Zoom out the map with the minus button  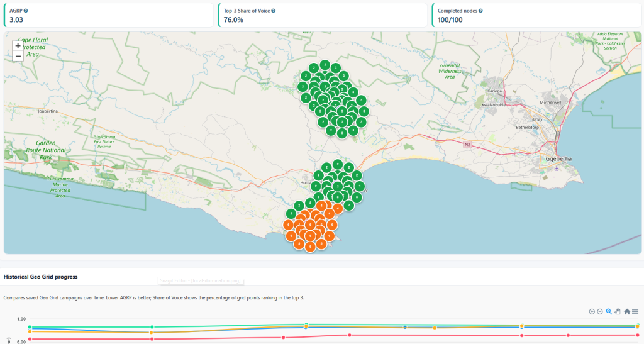[x=18, y=56]
